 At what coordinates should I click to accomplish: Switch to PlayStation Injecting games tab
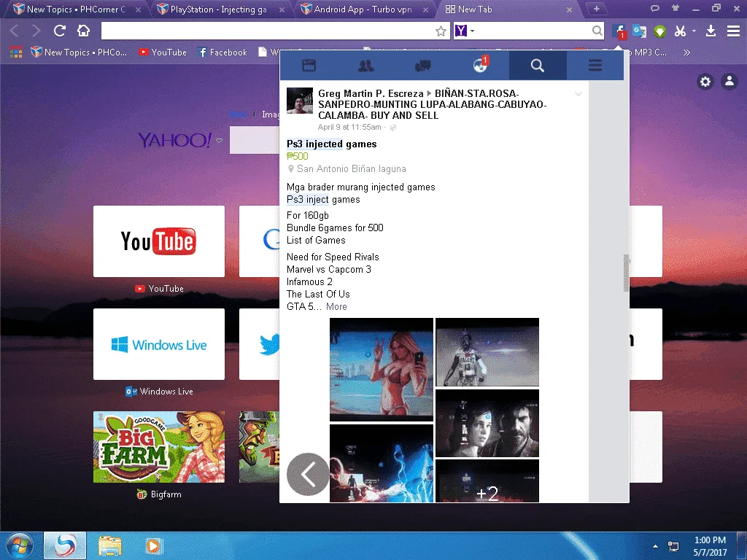click(218, 9)
